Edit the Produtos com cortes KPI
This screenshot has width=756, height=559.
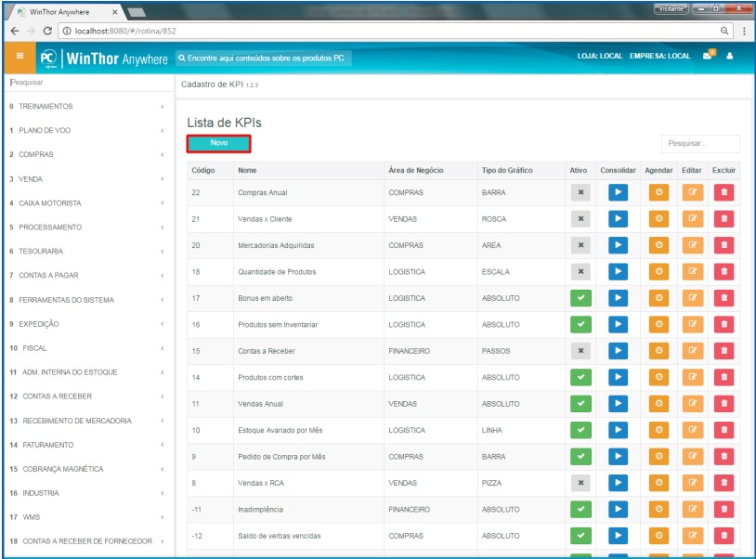coord(692,377)
